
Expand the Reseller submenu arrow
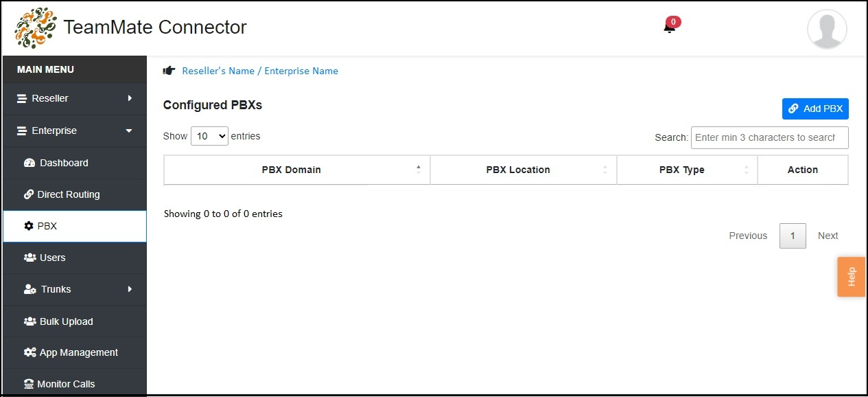click(x=130, y=98)
